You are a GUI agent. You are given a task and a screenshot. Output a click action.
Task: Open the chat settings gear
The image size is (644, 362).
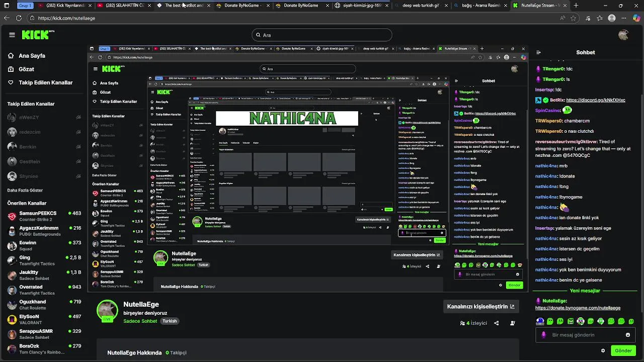(x=603, y=350)
